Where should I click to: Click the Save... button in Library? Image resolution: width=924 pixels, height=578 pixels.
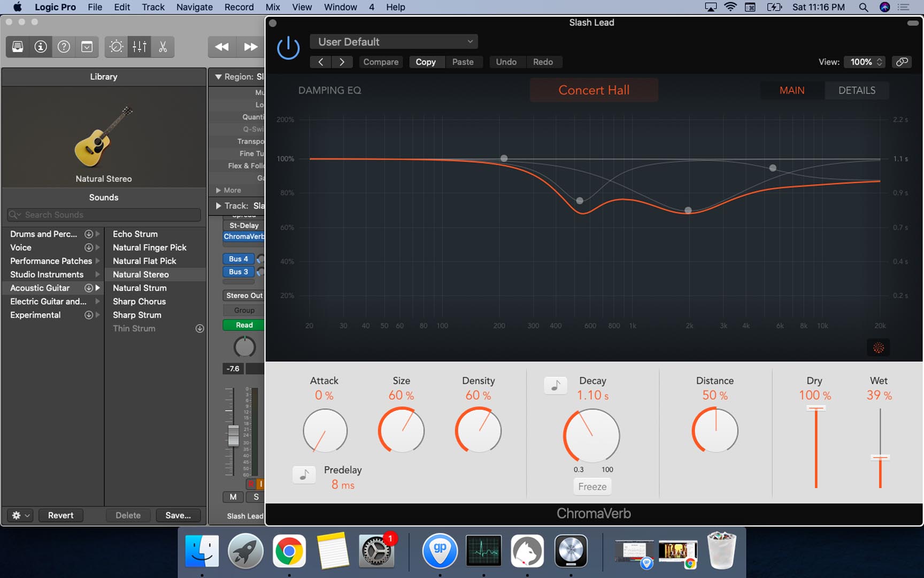click(178, 515)
